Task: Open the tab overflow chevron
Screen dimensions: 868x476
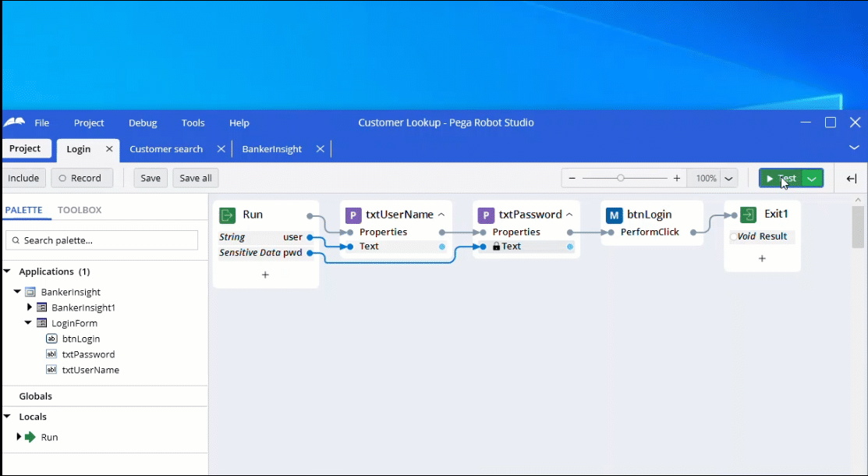Action: pos(854,147)
